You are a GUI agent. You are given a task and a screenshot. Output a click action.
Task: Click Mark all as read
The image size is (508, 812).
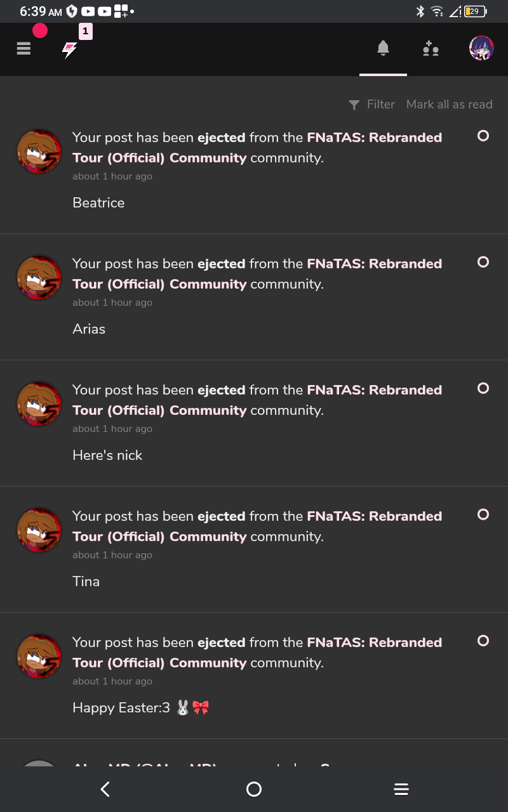449,105
